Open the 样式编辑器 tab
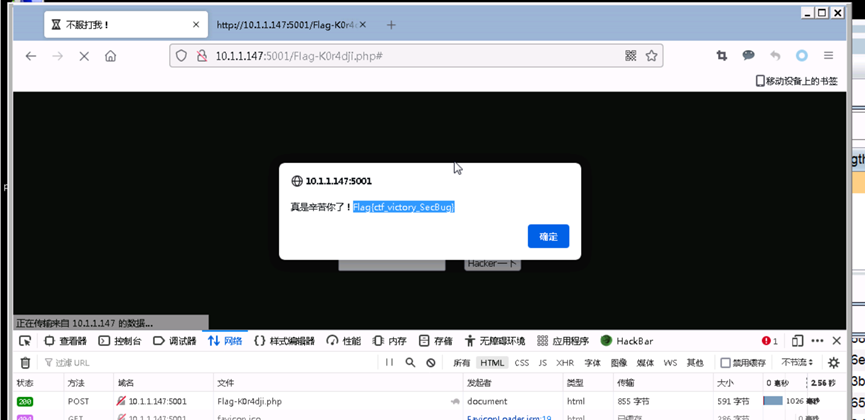 [285, 341]
